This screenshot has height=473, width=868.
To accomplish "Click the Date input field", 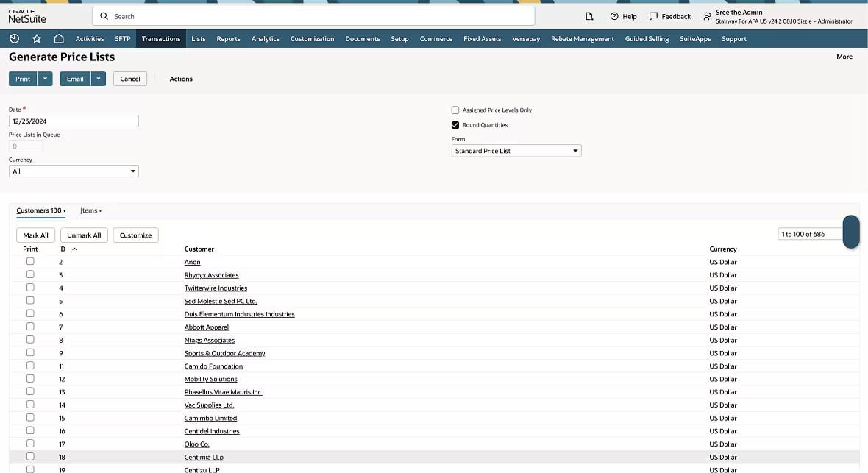I will click(x=74, y=121).
